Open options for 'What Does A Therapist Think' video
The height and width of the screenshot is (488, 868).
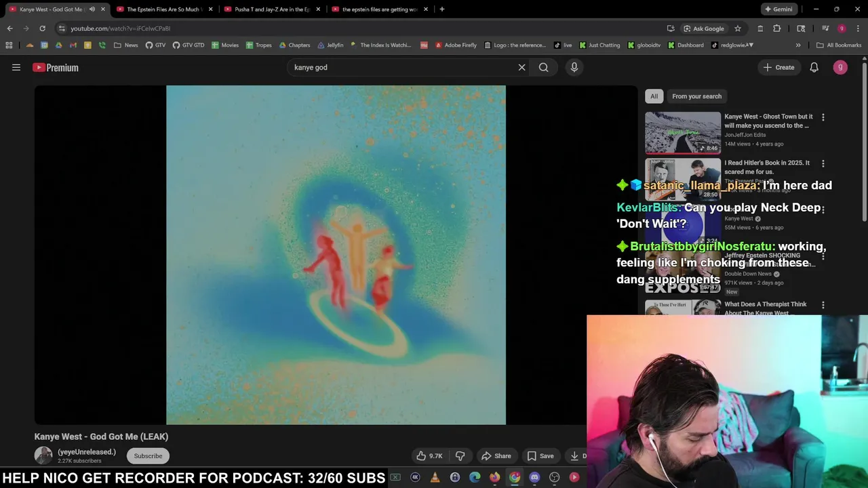(x=823, y=305)
